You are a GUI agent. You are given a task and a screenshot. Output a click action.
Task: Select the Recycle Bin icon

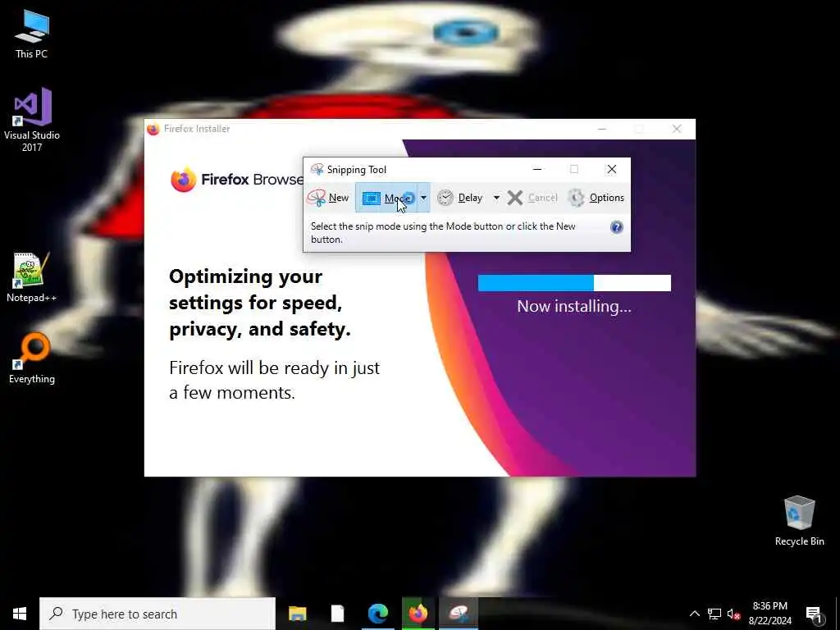pyautogui.click(x=799, y=521)
